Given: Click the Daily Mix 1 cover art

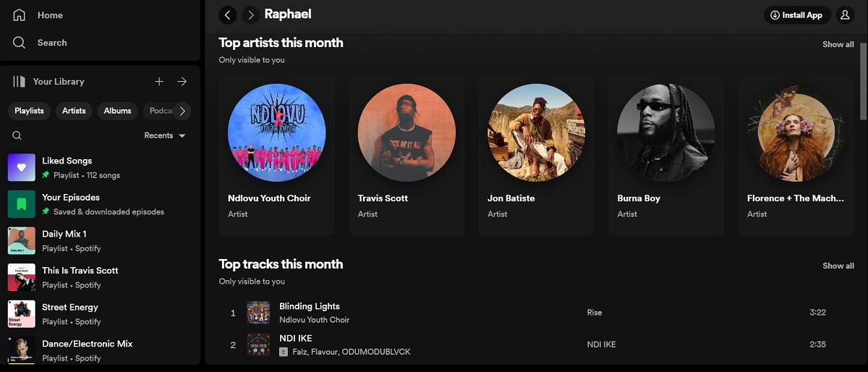Looking at the screenshot, I should tap(22, 241).
